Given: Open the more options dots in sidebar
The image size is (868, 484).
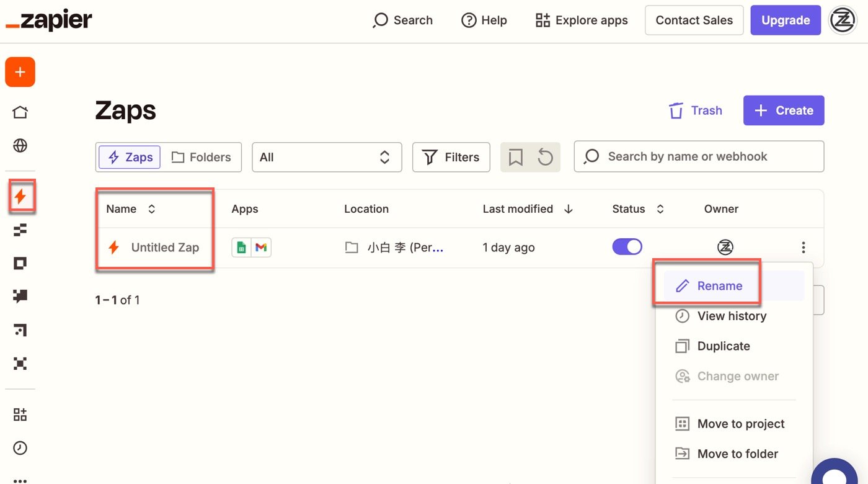Looking at the screenshot, I should [20, 480].
